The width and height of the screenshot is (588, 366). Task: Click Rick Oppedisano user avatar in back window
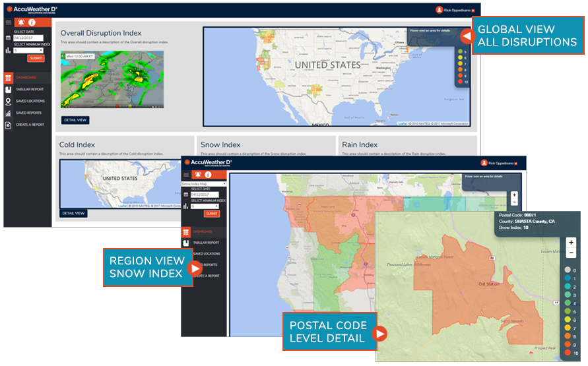[440, 10]
